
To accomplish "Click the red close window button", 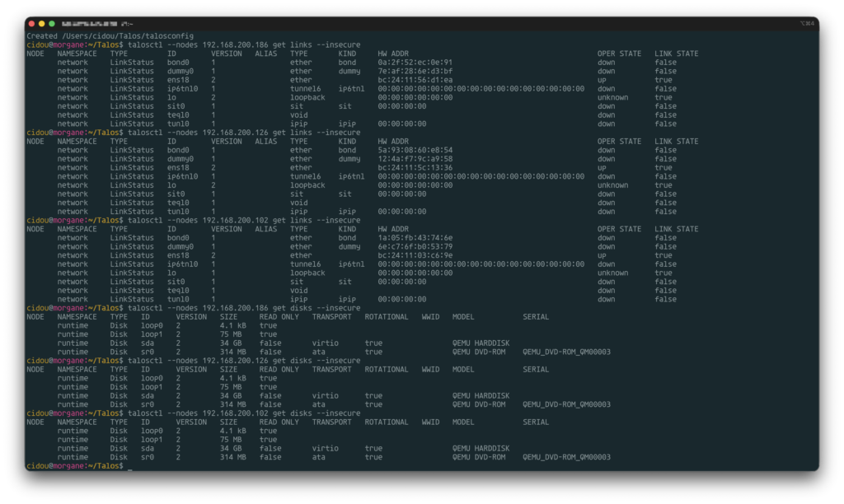I will click(x=32, y=24).
